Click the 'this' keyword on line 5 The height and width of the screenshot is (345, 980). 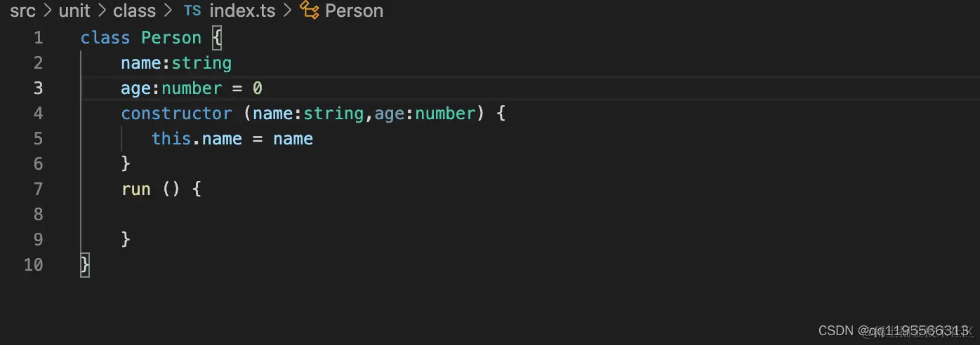click(171, 139)
